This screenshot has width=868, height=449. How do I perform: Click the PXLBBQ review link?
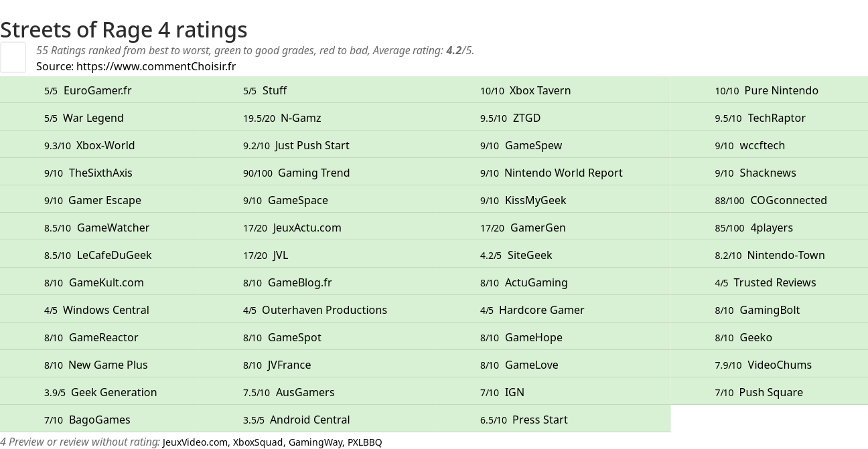[364, 442]
